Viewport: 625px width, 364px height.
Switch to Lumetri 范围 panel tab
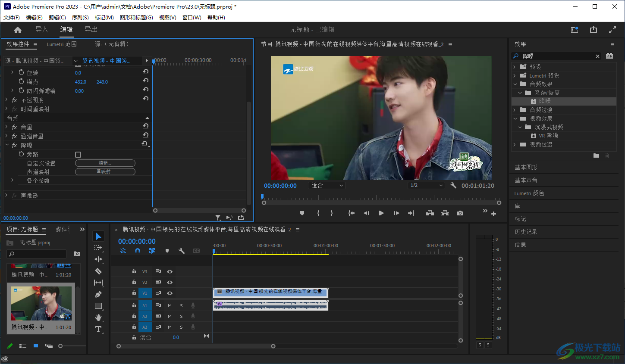tap(62, 44)
